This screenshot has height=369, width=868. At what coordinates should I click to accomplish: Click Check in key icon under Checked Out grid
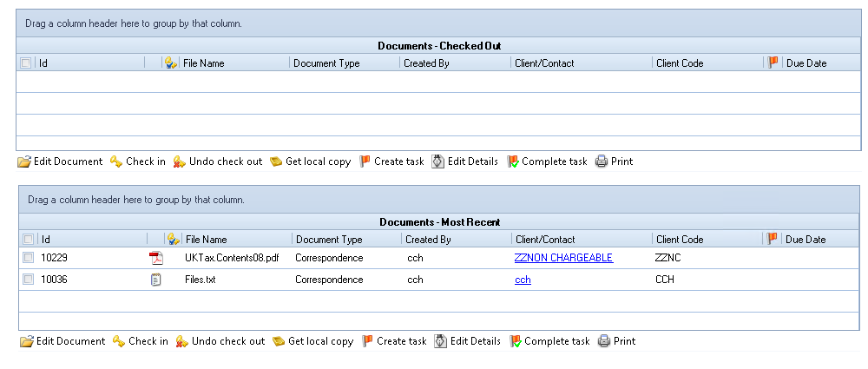116,161
